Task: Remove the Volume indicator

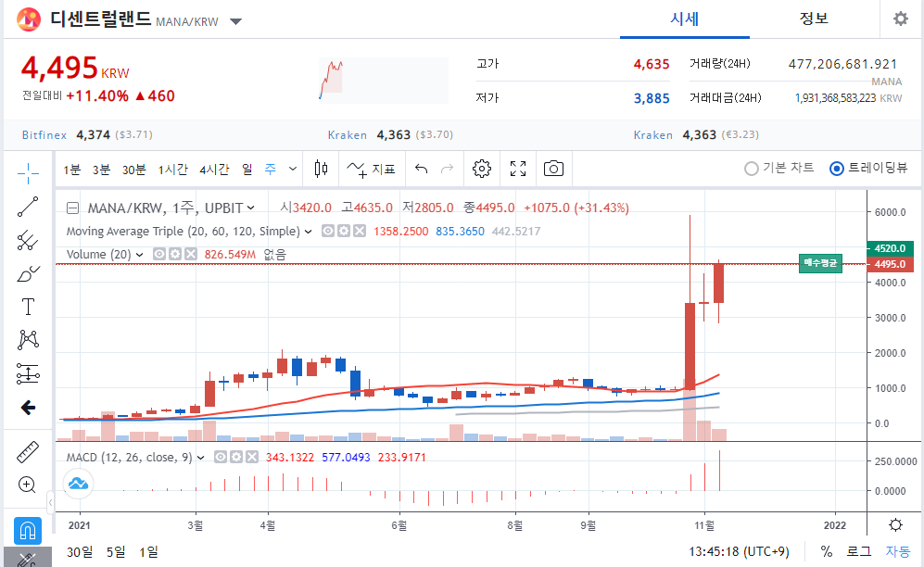Action: click(191, 254)
